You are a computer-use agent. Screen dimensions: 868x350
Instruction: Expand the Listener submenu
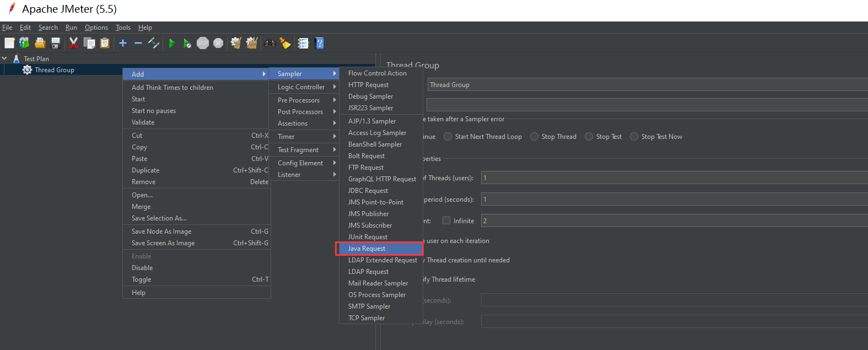[304, 175]
